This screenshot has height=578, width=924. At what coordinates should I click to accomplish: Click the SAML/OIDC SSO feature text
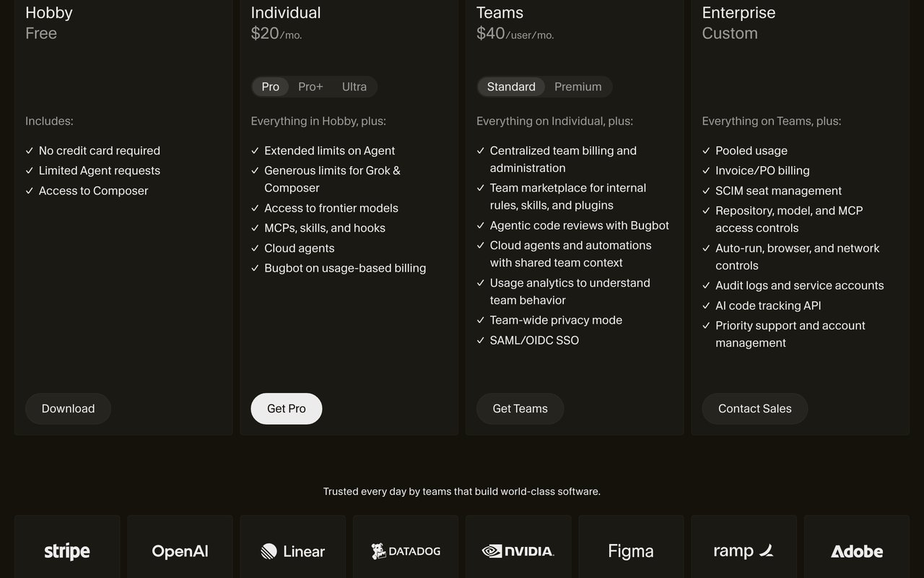tap(534, 340)
